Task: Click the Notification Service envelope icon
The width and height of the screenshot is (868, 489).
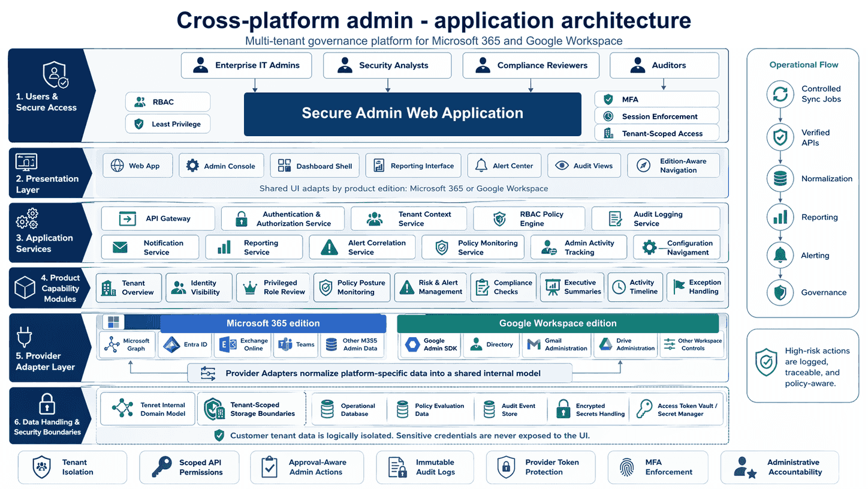Action: click(120, 247)
